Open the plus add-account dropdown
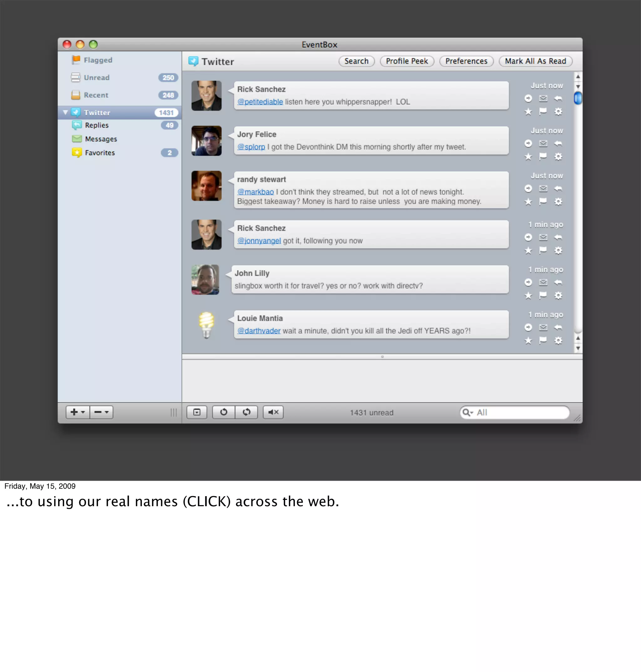Image resolution: width=641 pixels, height=672 pixels. (x=78, y=412)
